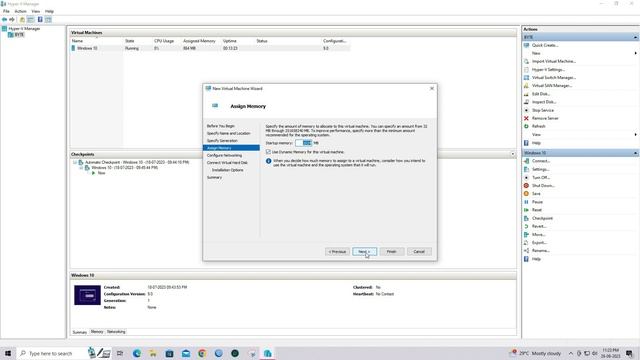Screen dimensions: 640x360
Task: Click the Forward arrow in toolbar
Action: point(12,20)
